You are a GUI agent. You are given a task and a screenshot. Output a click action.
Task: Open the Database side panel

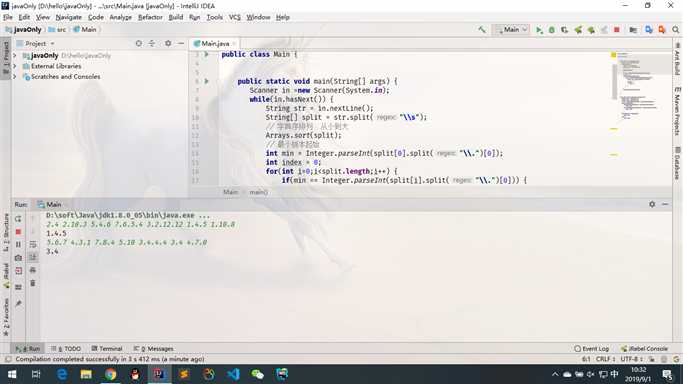coord(677,163)
